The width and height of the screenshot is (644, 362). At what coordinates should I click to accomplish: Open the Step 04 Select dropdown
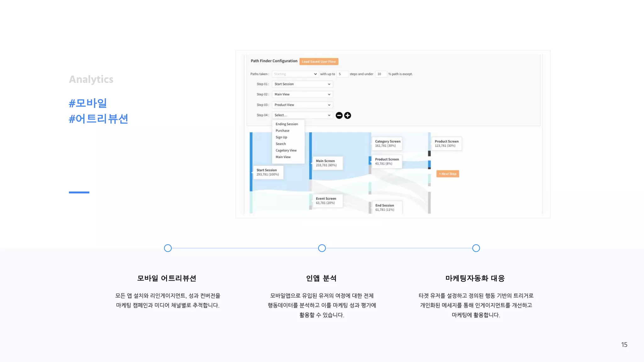click(x=302, y=115)
